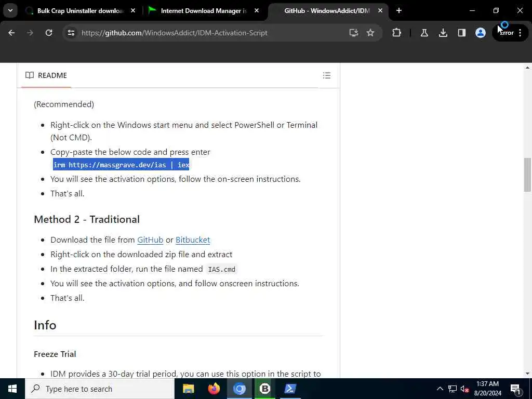Image resolution: width=532 pixels, height=399 pixels.
Task: Restore down the browser window
Action: (x=496, y=11)
